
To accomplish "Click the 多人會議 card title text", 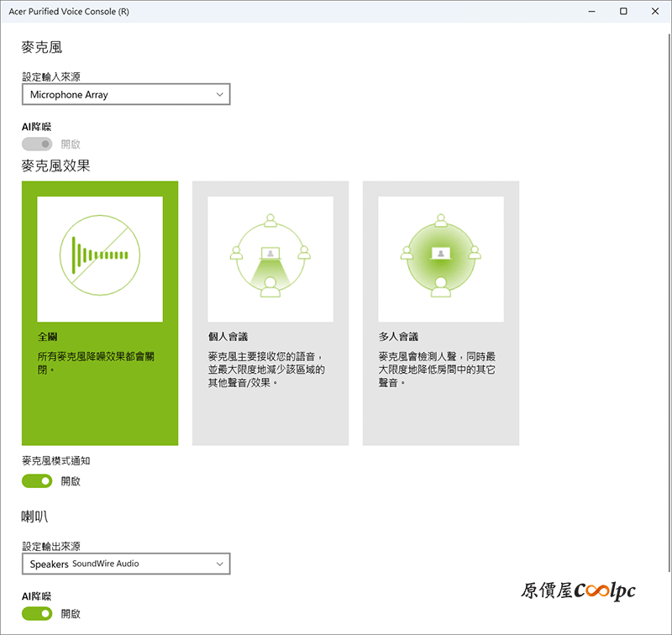I will point(398,337).
